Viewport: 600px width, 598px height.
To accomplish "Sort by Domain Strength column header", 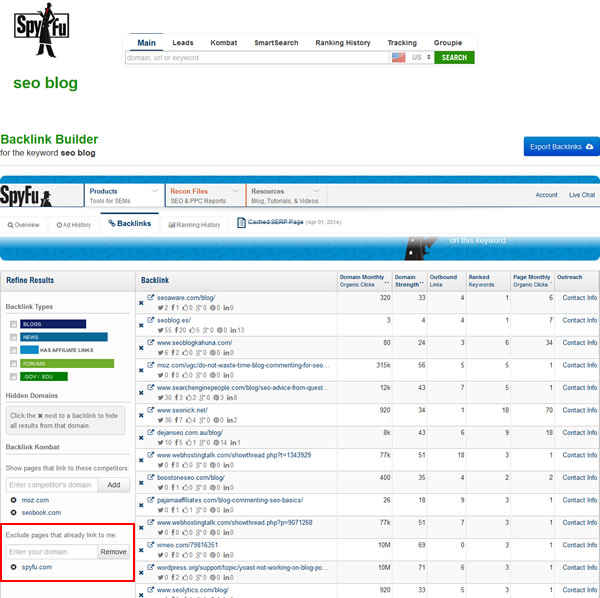I will pyautogui.click(x=409, y=281).
